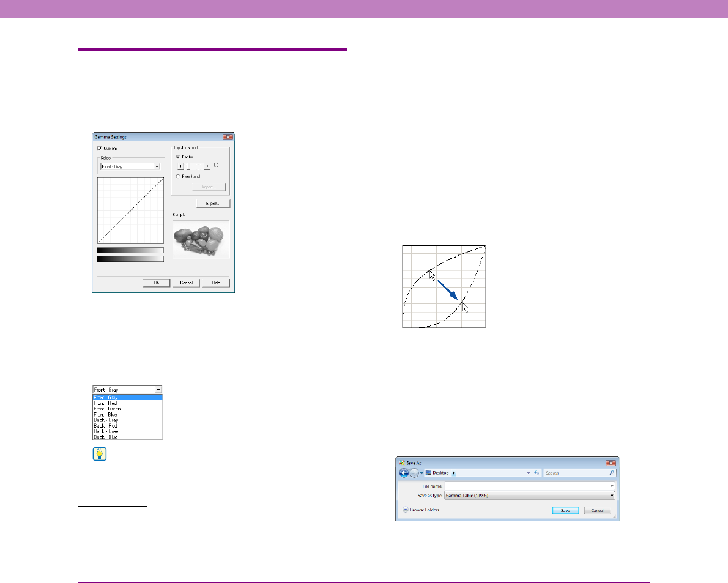Expand the arrow after Desktop in address bar
Screen dimensions: 728x583
pos(454,473)
